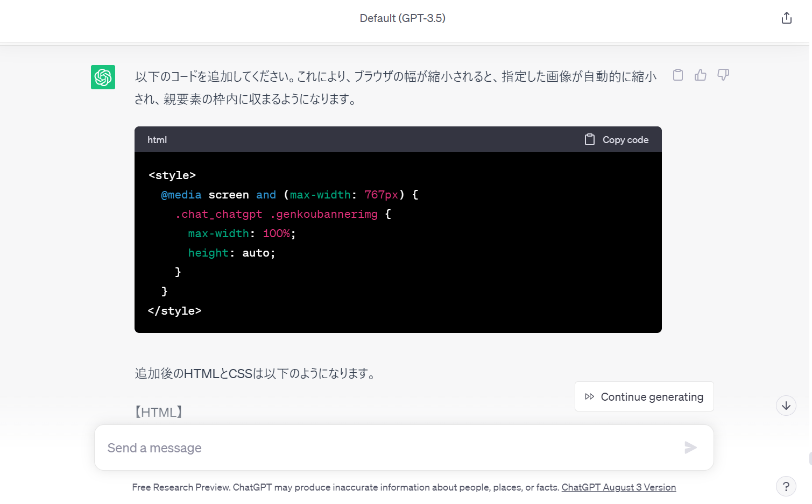The height and width of the screenshot is (504, 812).
Task: Click the share chat icon
Action: [x=786, y=18]
